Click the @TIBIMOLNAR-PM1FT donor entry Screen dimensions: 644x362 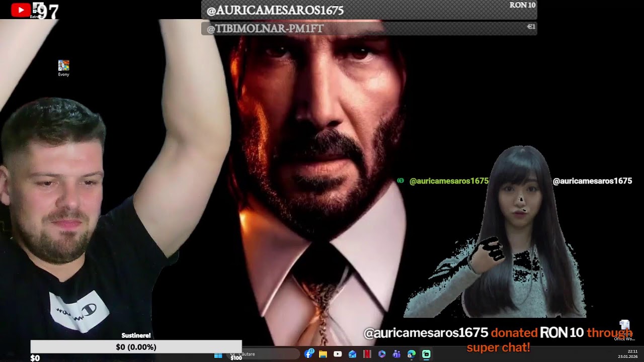[x=369, y=28]
